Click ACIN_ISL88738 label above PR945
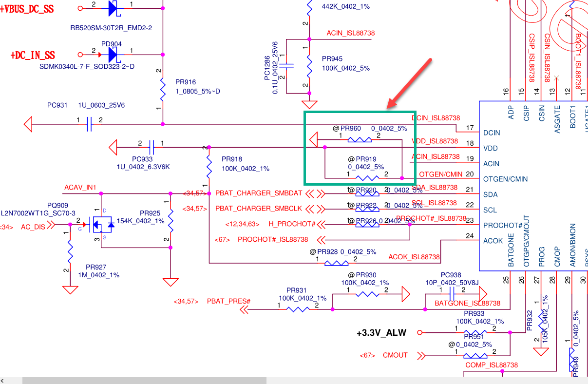588x384 pixels. pos(351,33)
